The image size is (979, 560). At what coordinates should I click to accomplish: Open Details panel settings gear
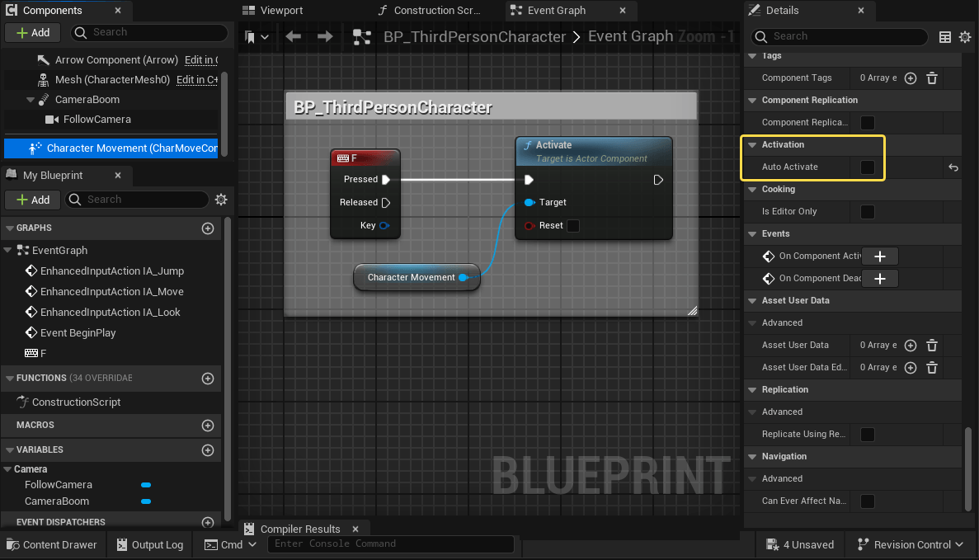coord(965,37)
